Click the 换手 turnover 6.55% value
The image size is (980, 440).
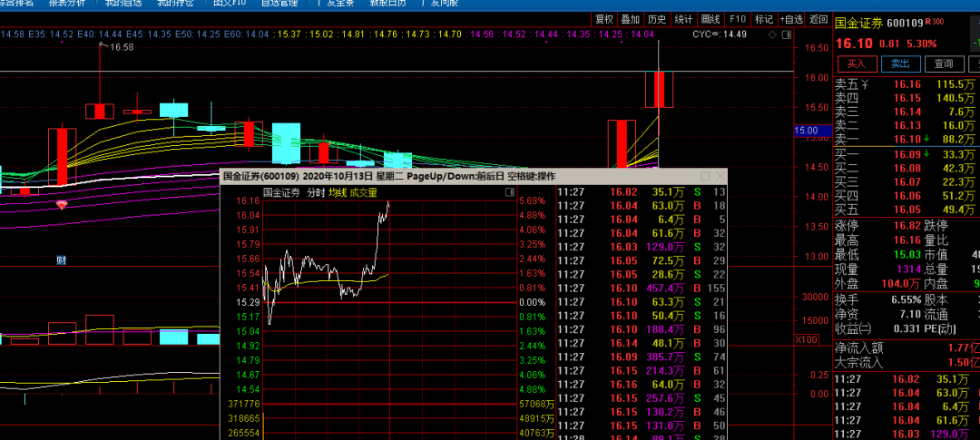pyautogui.click(x=906, y=299)
